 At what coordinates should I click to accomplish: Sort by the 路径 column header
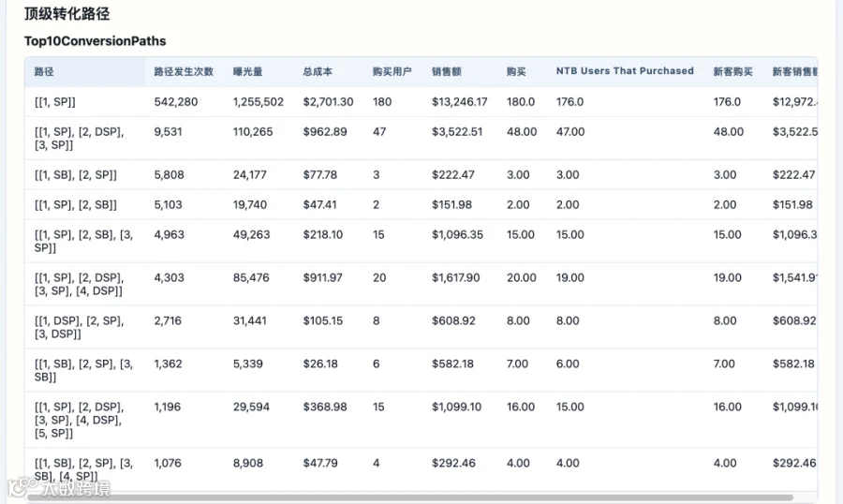pyautogui.click(x=44, y=71)
